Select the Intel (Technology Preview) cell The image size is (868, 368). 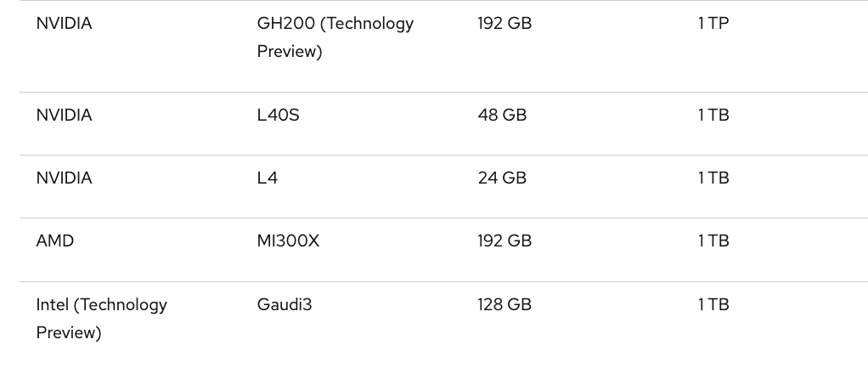(x=101, y=318)
